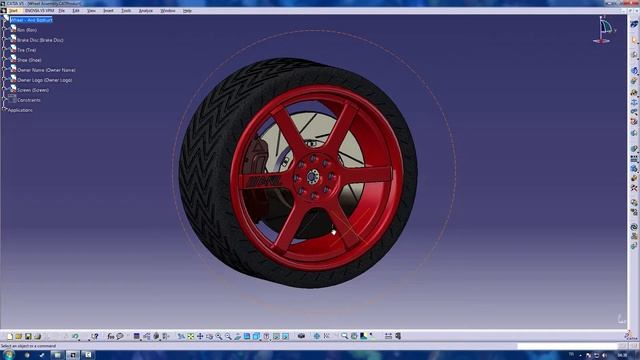Click the New document icon
The height and width of the screenshot is (360, 640).
click(10, 336)
